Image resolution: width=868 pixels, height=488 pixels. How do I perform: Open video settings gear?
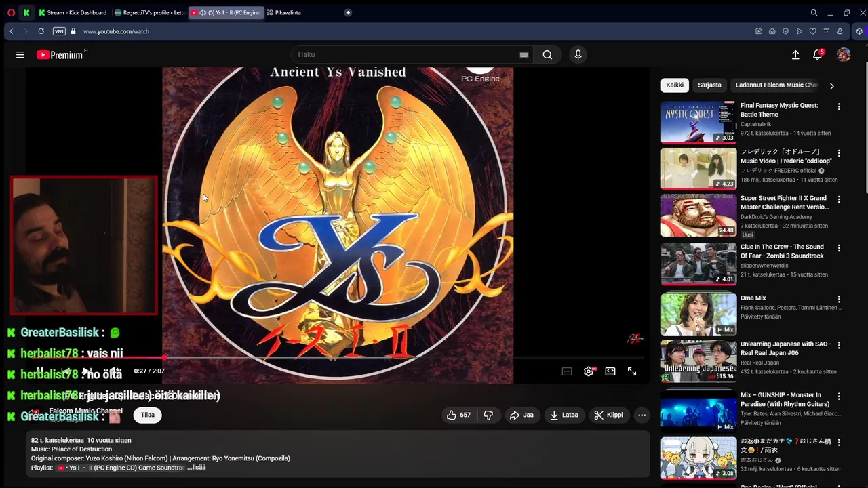589,371
